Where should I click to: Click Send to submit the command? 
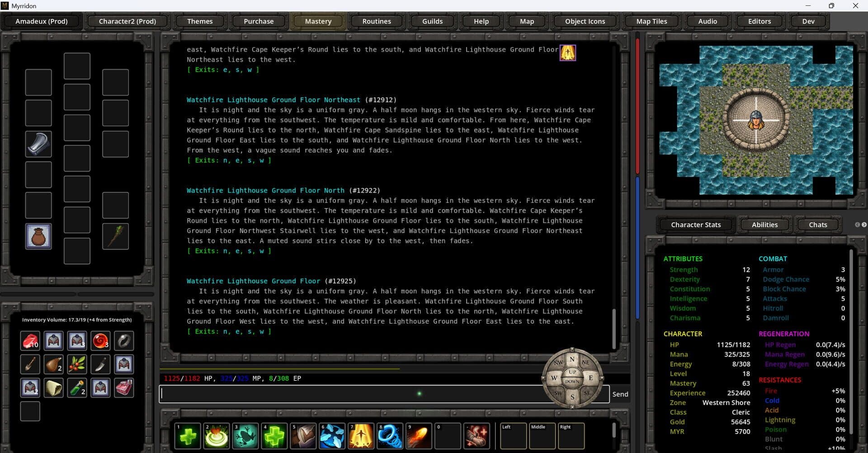(x=620, y=394)
